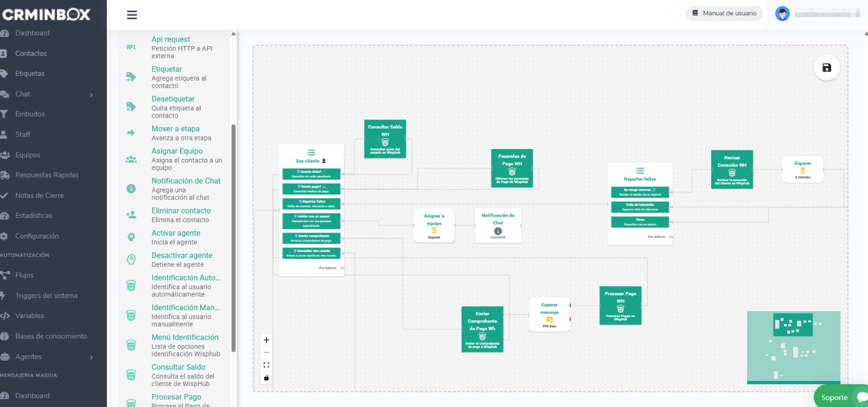Select the Etiquetar tag icon
868x407 pixels.
click(131, 77)
